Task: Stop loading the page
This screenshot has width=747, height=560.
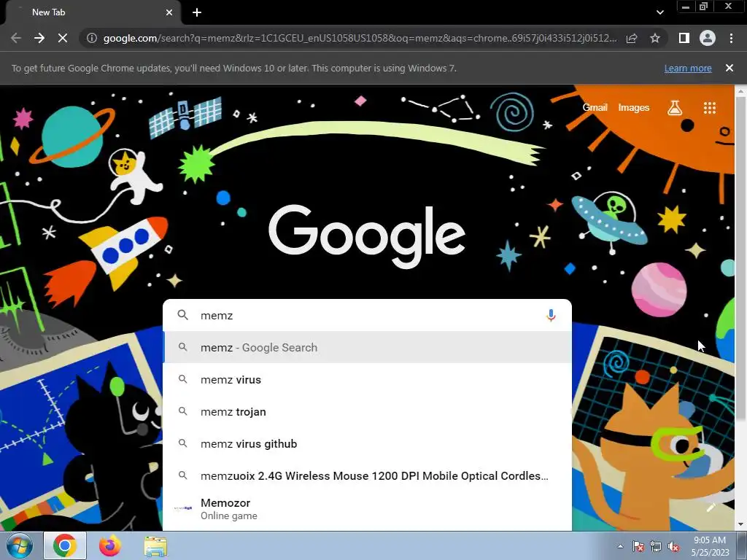Action: [x=63, y=38]
